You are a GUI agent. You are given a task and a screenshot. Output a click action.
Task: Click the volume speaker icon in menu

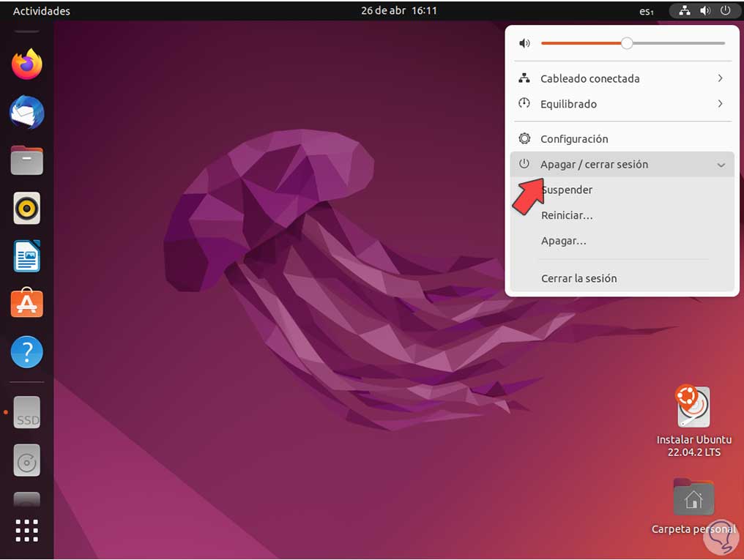pos(524,43)
